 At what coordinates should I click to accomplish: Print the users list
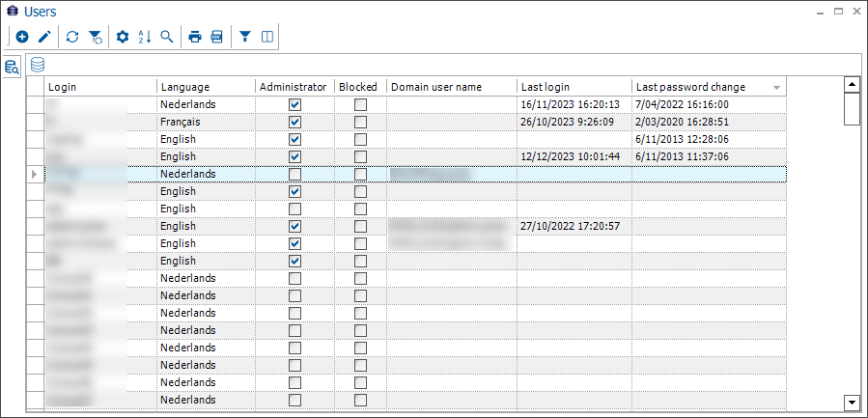pos(195,37)
